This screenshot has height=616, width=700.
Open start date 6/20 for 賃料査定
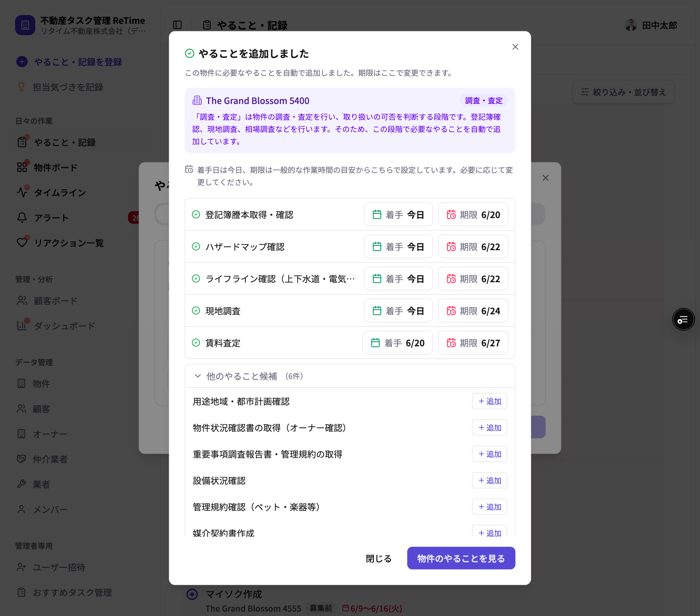(397, 343)
